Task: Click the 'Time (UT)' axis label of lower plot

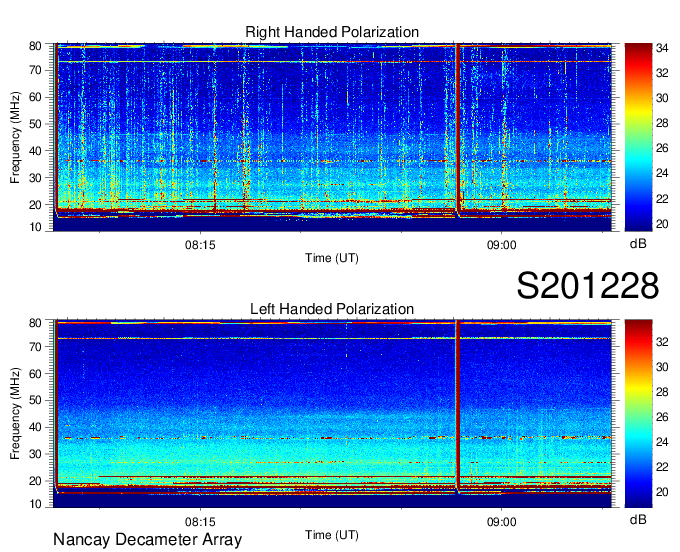Action: (332, 535)
